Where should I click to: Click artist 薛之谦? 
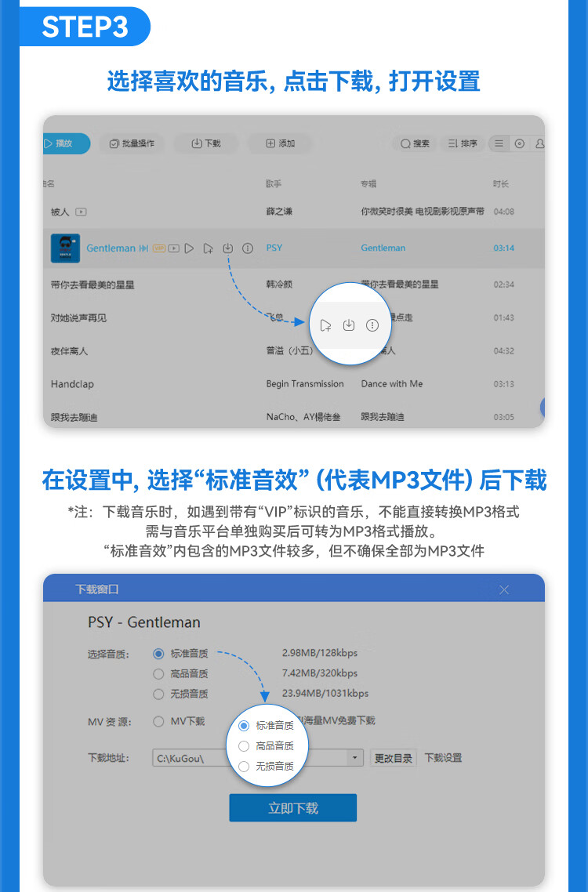click(x=279, y=212)
